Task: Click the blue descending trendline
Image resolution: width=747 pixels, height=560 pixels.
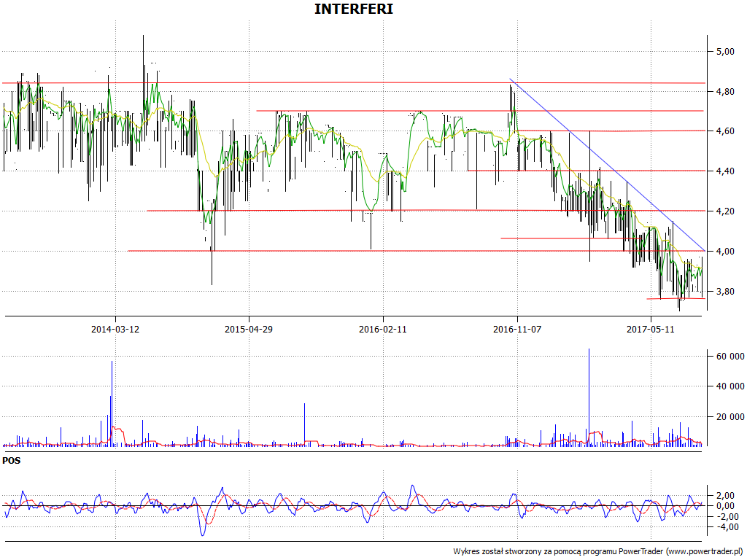Action: coord(608,165)
